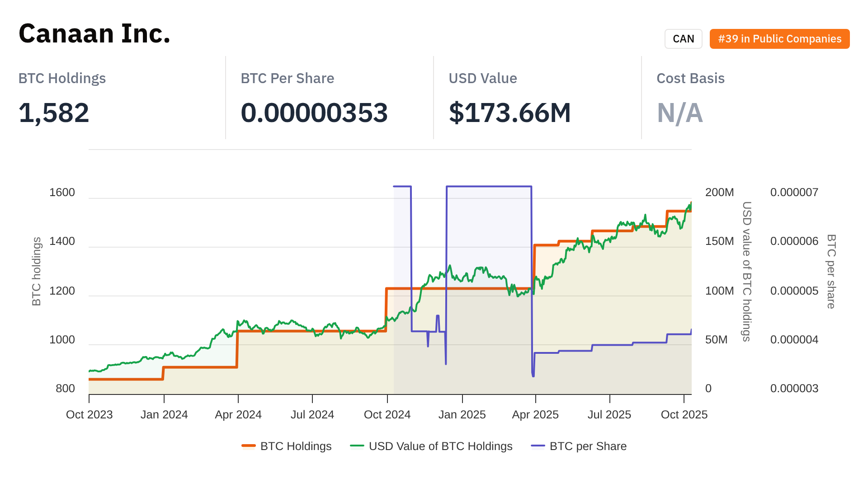Click the orange BTC Holdings legend swatch
The width and height of the screenshot is (868, 488).
[x=249, y=446]
